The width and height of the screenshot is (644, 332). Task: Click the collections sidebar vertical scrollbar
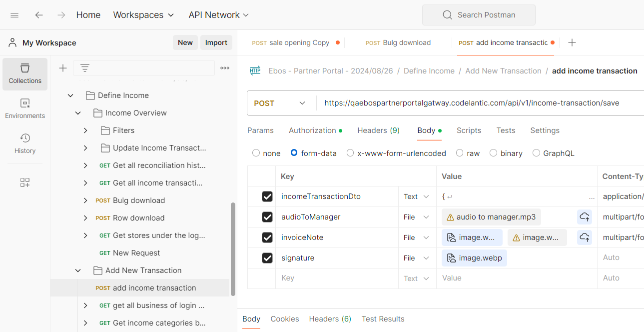click(232, 249)
